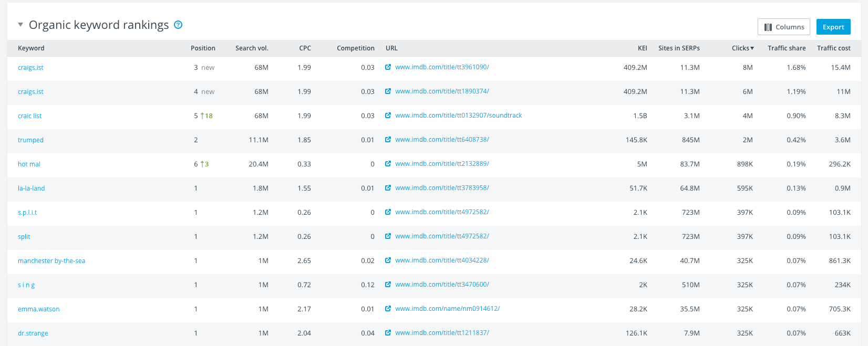Screen dimensions: 868x346
Task: Open external link icon in split row
Action: (x=388, y=236)
